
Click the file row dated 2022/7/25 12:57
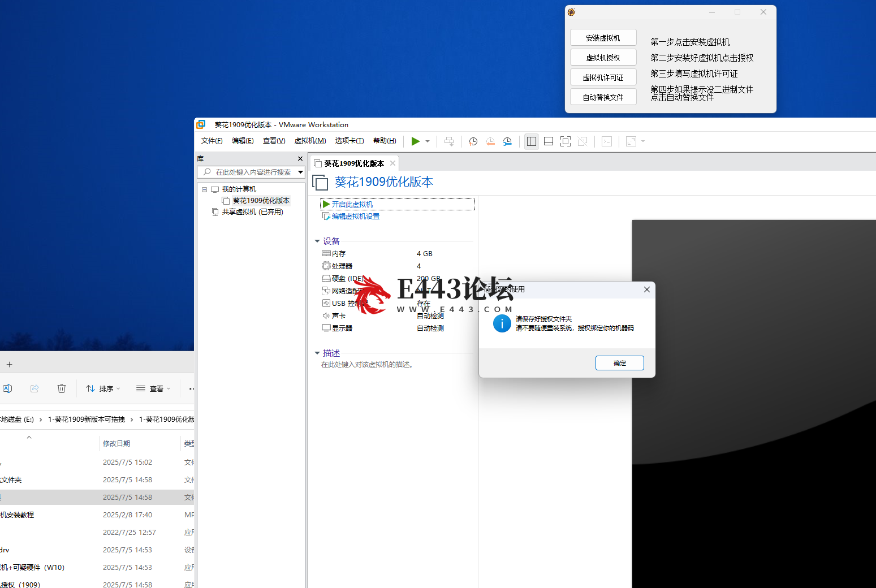click(x=97, y=533)
